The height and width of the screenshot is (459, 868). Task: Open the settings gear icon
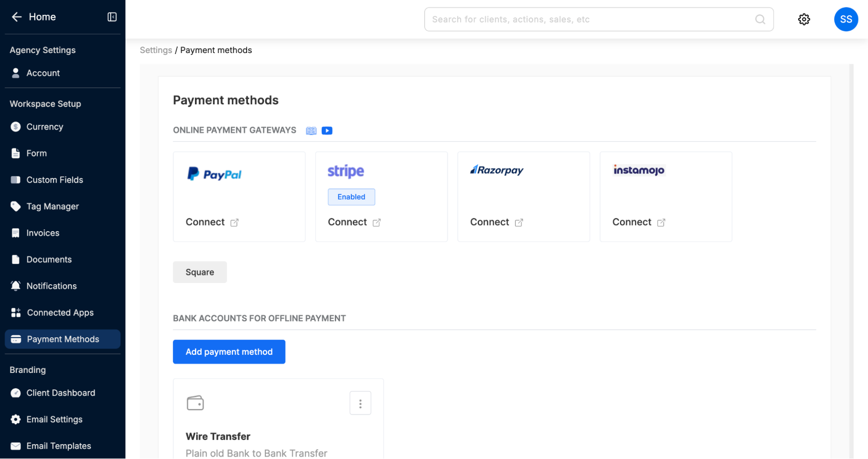tap(804, 19)
